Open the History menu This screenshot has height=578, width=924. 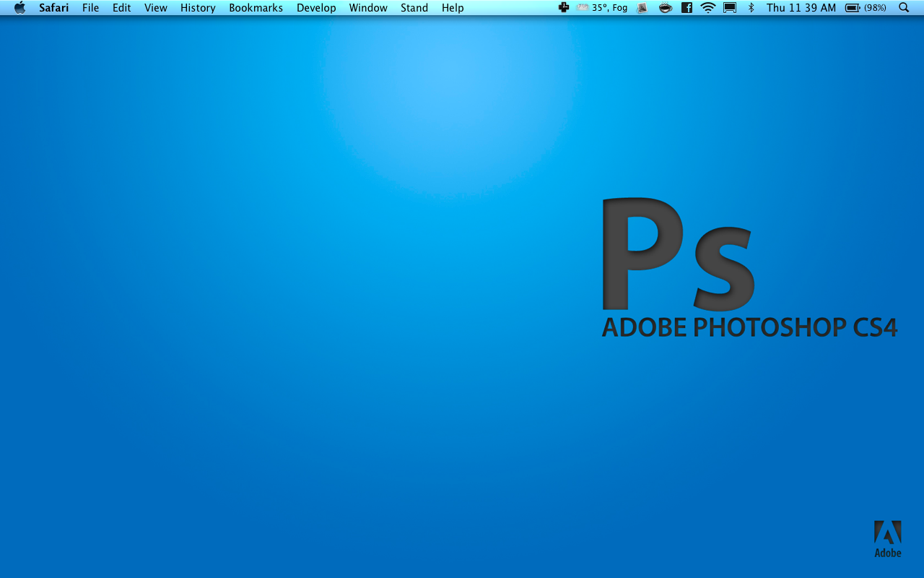[198, 8]
